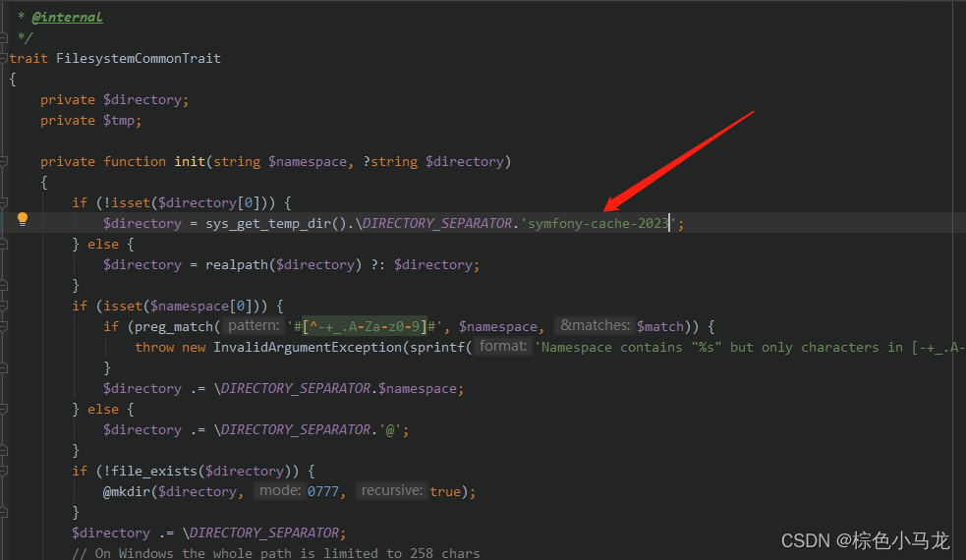Click the preg_match function call
966x560 pixels.
(174, 326)
